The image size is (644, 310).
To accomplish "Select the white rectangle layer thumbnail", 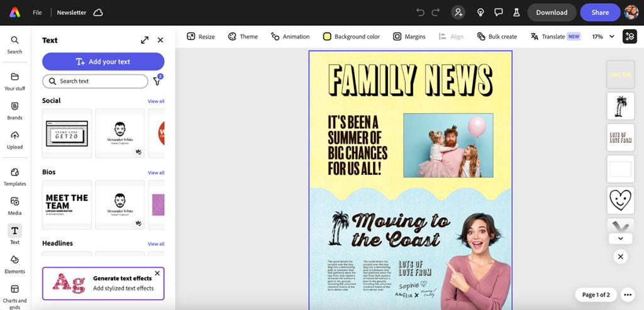I will click(621, 169).
